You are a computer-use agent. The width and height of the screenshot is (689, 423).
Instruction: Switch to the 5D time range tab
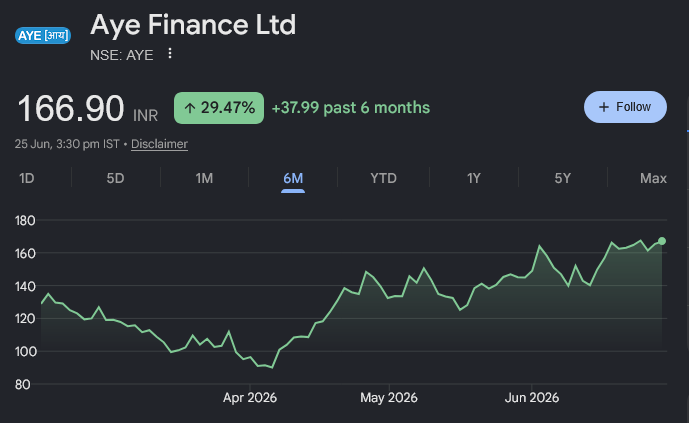point(115,178)
